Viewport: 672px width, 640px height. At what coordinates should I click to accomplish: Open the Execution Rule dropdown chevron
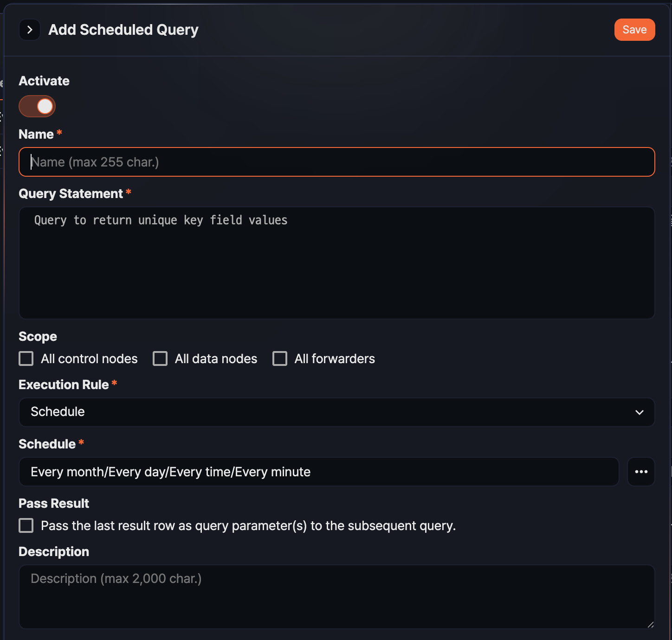639,412
